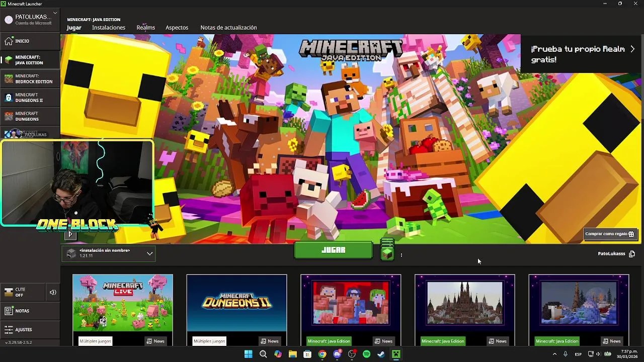Screen dimensions: 644x362
Task: Toggle the CUTE off switch
Action: coord(23,292)
